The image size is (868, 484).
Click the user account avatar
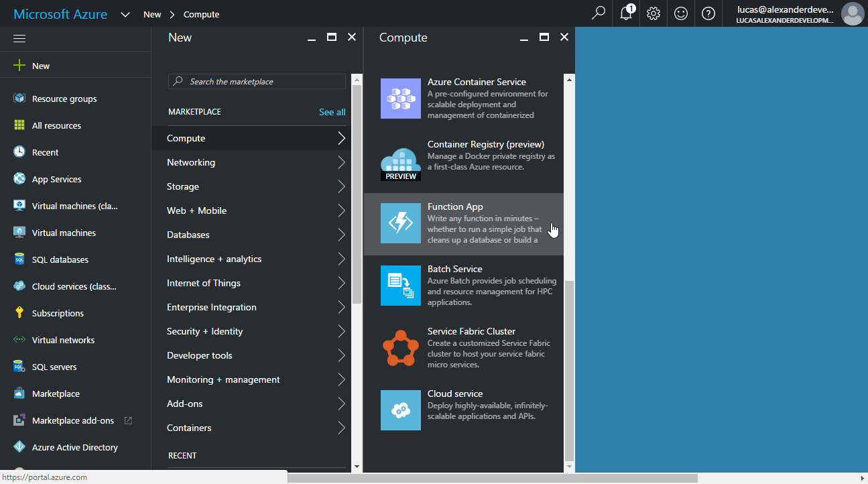[x=853, y=13]
